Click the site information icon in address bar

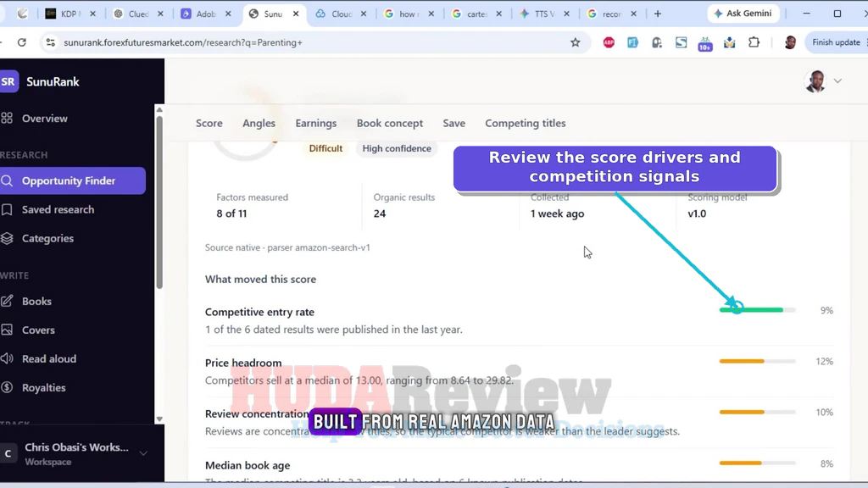50,42
